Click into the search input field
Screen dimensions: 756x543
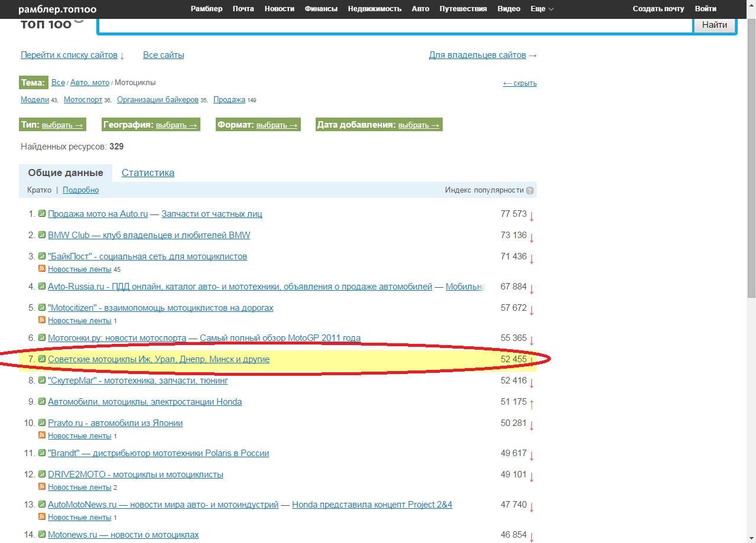(395, 25)
